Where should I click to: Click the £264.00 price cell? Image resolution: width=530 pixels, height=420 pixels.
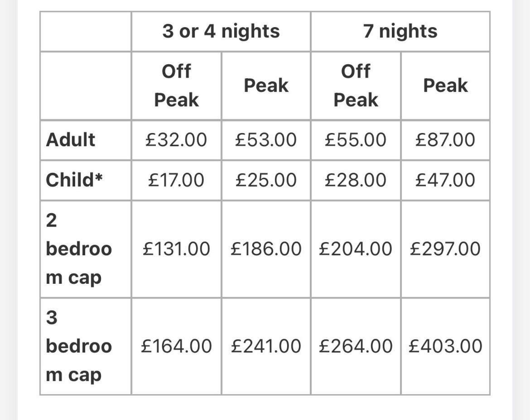click(x=356, y=346)
